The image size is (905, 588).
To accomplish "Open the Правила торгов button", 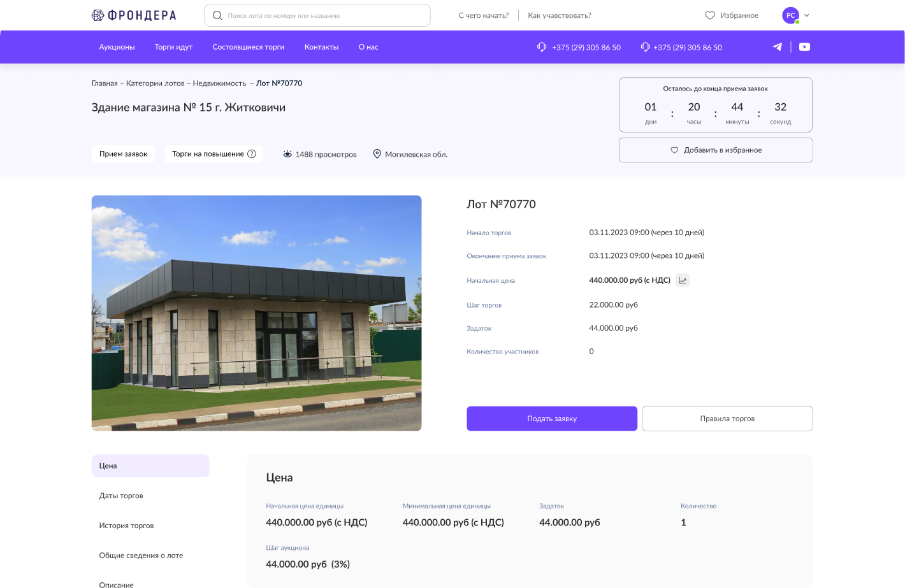I will point(727,419).
